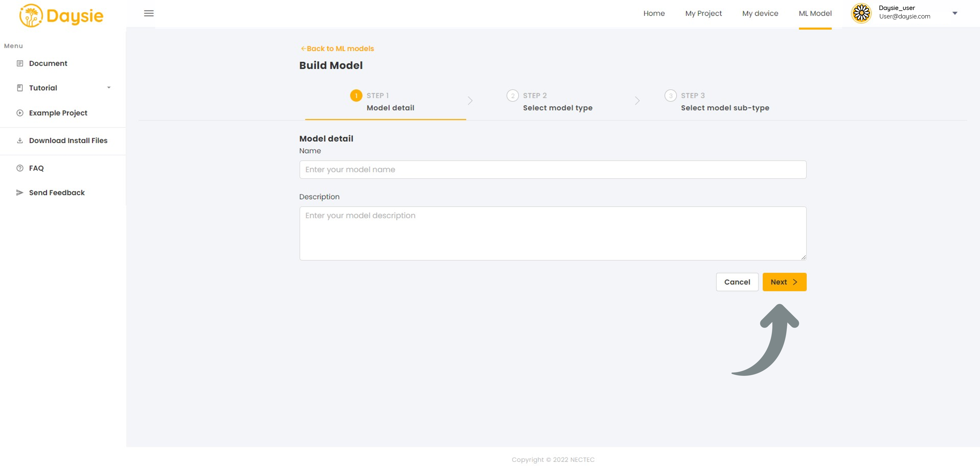Open the Send Feedback menu item
Viewport: 980px width, 470px height.
tap(57, 193)
